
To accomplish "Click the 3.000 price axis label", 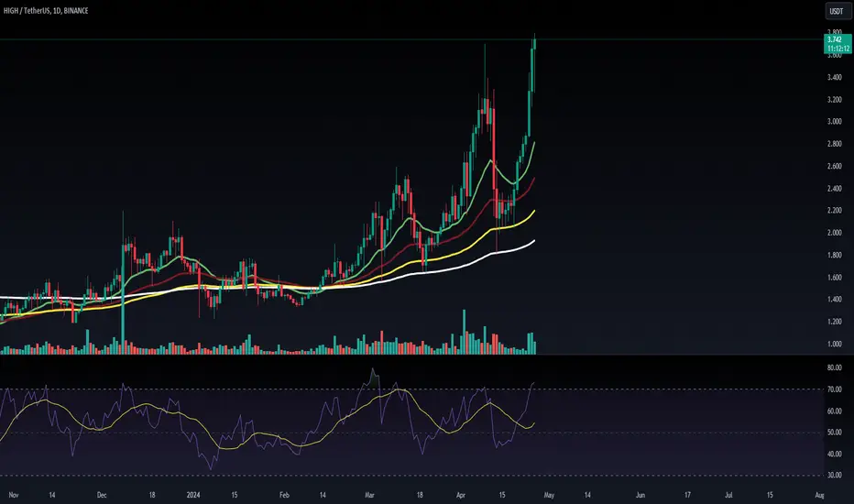I will click(835, 122).
